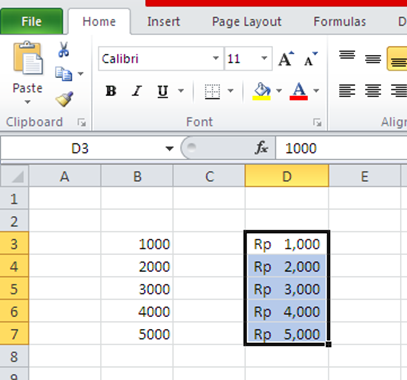407x380 pixels.
Task: Select cell D4 showing Rp 2,000
Action: [x=287, y=266]
